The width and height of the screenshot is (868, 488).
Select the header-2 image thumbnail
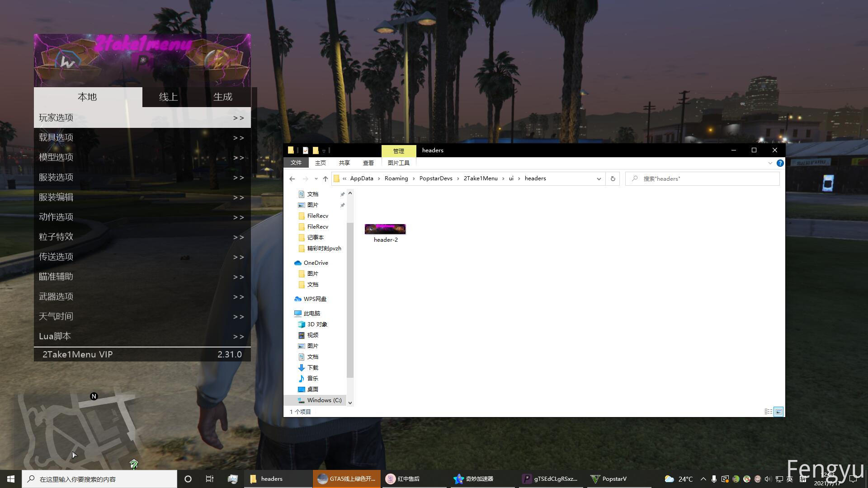coord(385,229)
